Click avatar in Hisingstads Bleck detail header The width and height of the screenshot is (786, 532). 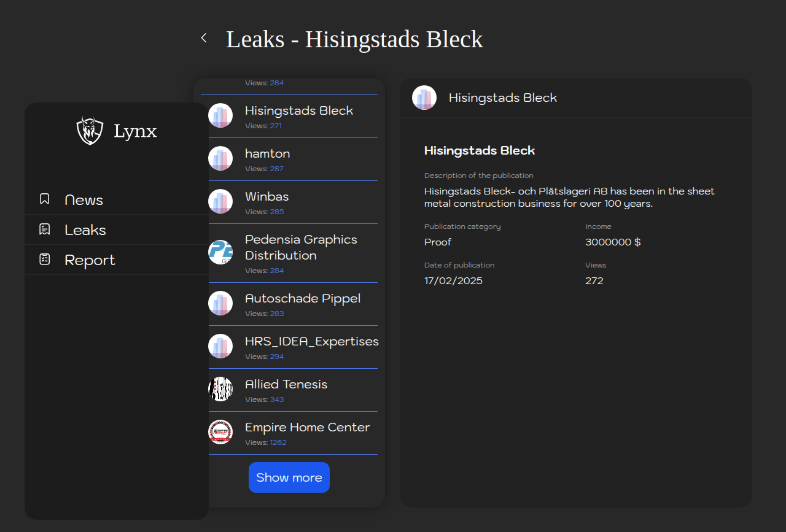tap(424, 98)
